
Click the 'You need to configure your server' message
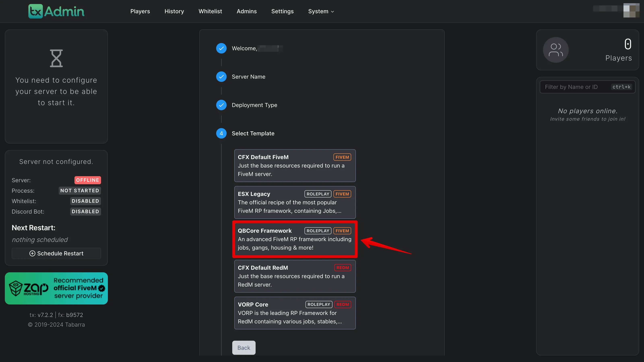coord(56,92)
